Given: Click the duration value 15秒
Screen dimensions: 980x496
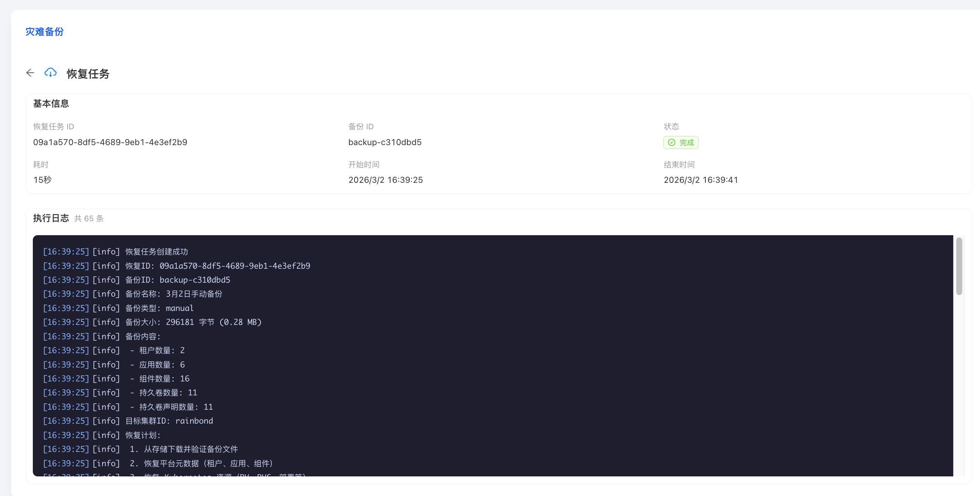Looking at the screenshot, I should [42, 180].
